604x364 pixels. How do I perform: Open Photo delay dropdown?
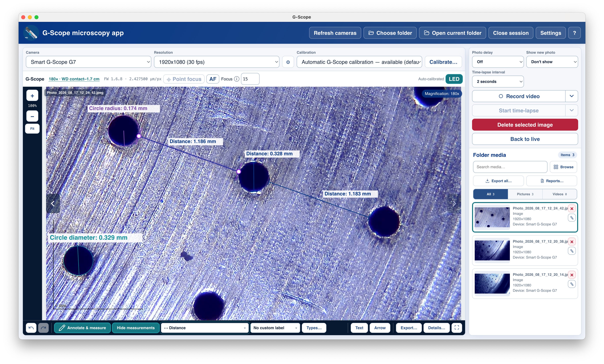tap(498, 62)
